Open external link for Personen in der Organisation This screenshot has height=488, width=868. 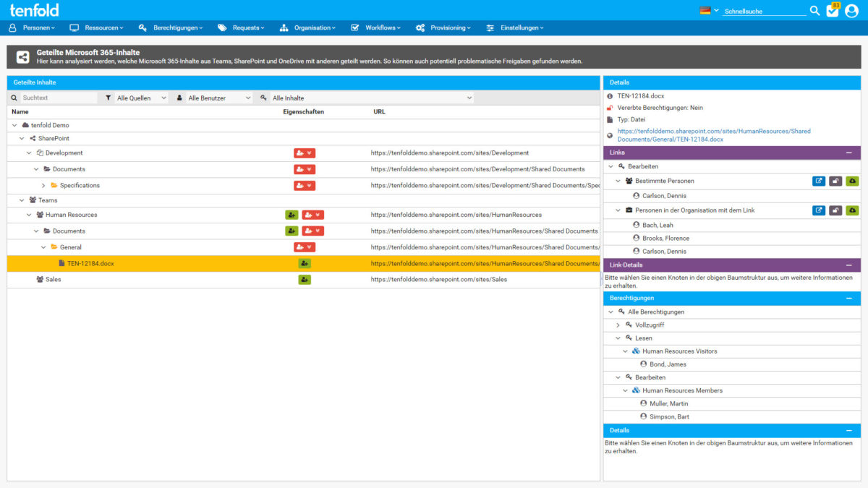tap(819, 210)
